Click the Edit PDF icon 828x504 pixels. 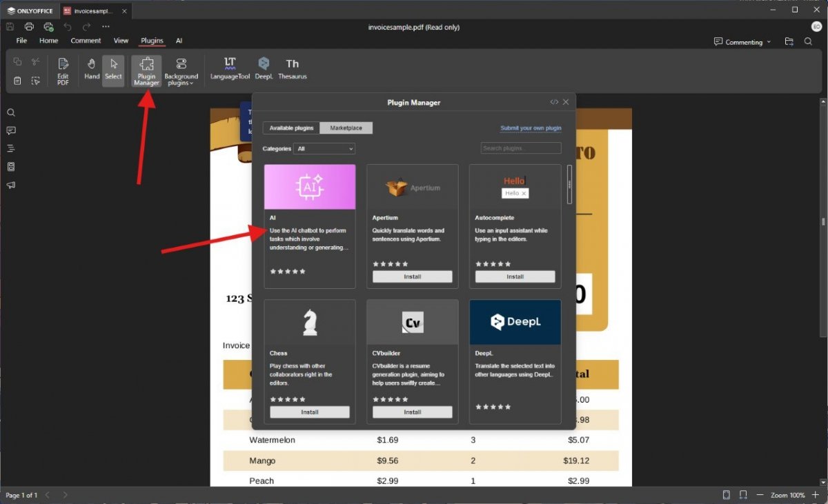click(x=63, y=71)
